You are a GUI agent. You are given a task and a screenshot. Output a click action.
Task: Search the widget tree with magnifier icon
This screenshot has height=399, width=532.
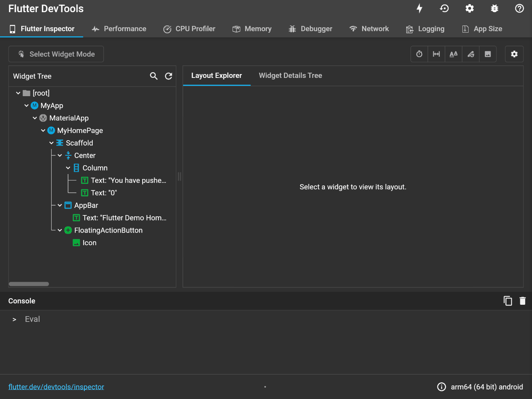click(x=154, y=76)
